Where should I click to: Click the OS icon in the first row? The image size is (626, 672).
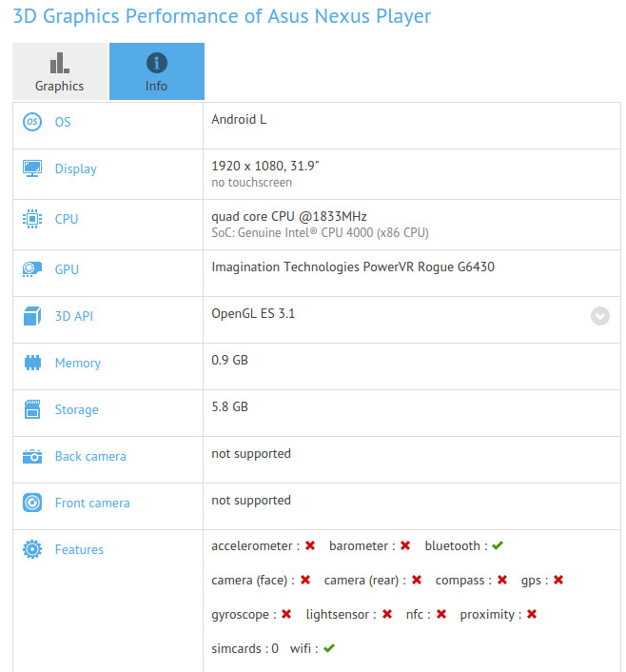coord(32,122)
